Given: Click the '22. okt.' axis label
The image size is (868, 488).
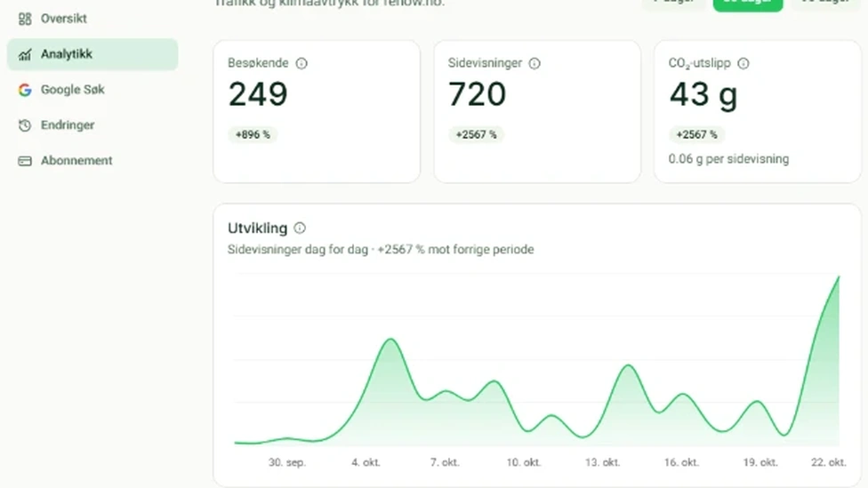Looking at the screenshot, I should (x=828, y=462).
